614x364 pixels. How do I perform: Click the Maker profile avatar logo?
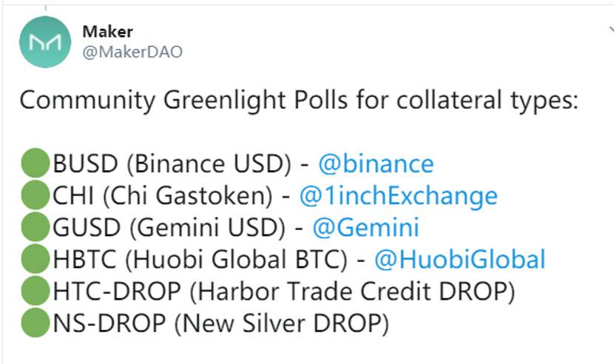44,42
